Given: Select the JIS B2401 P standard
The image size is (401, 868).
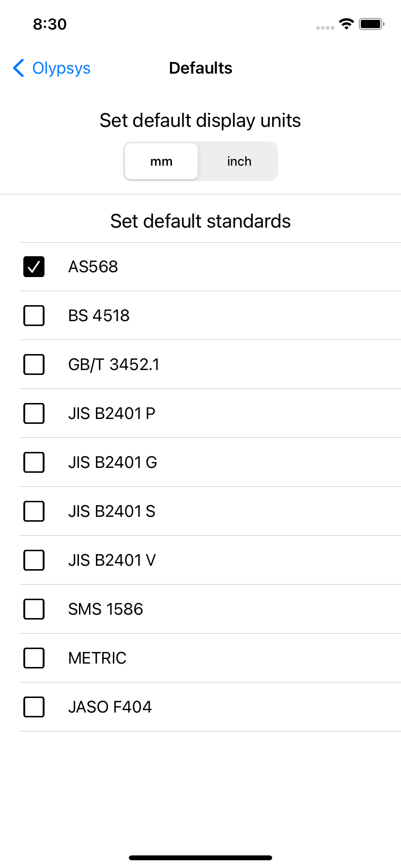Looking at the screenshot, I should click(x=33, y=413).
